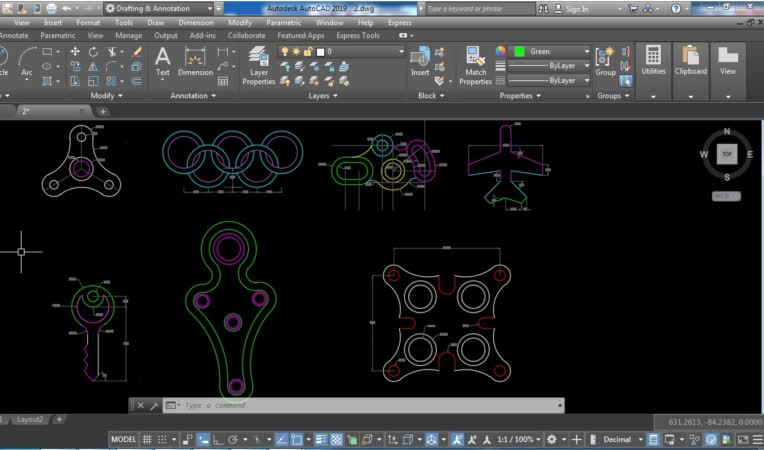Click the Make Current layer icon
The height and width of the screenshot is (450, 764).
pos(344,66)
